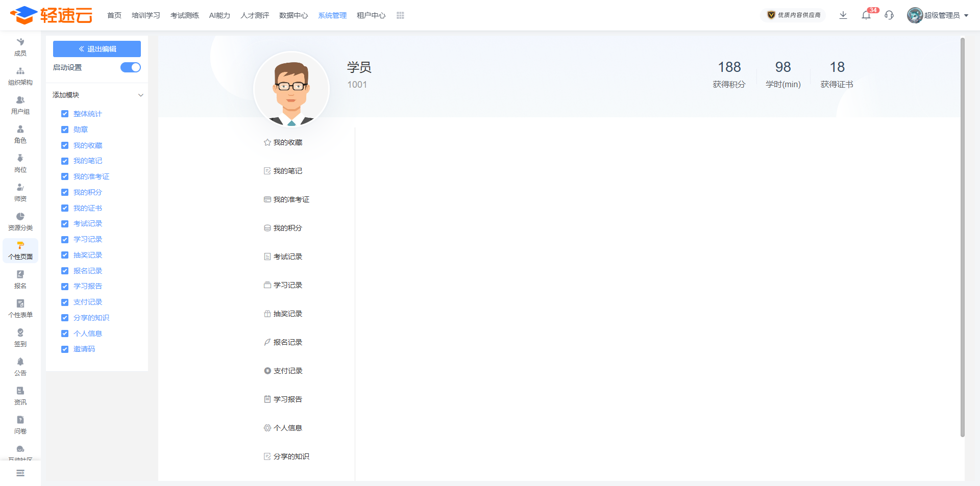Open 资源分类 sidebar icon
980x486 pixels.
pyautogui.click(x=20, y=221)
